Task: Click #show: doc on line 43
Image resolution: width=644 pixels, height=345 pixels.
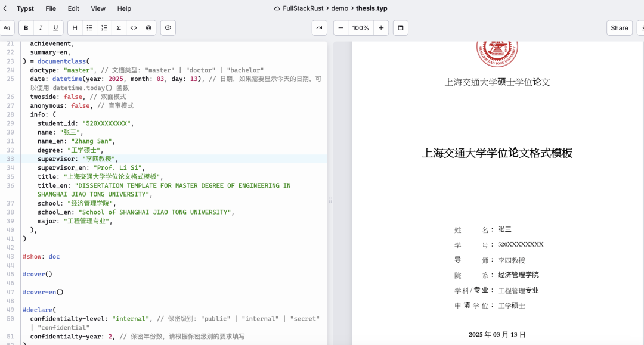Action: [x=41, y=256]
